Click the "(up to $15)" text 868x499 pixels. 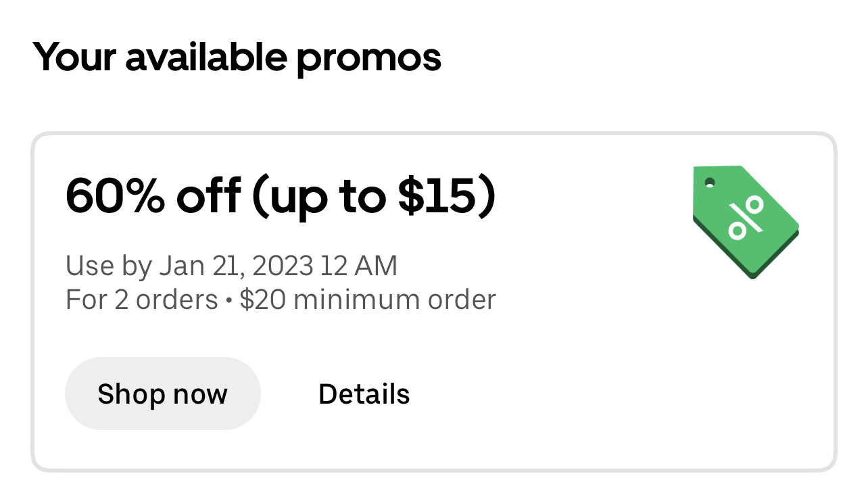click(x=374, y=196)
